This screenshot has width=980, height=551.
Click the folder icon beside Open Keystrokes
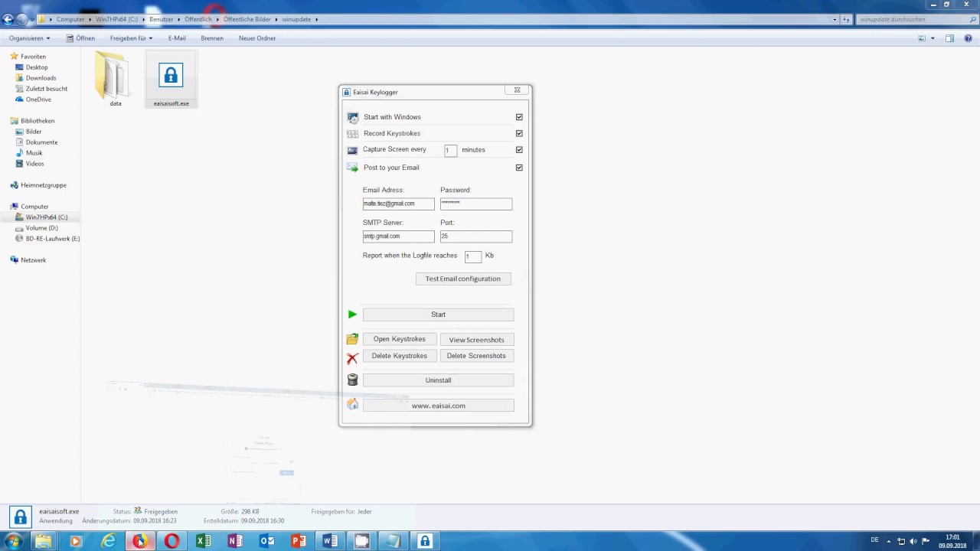352,339
